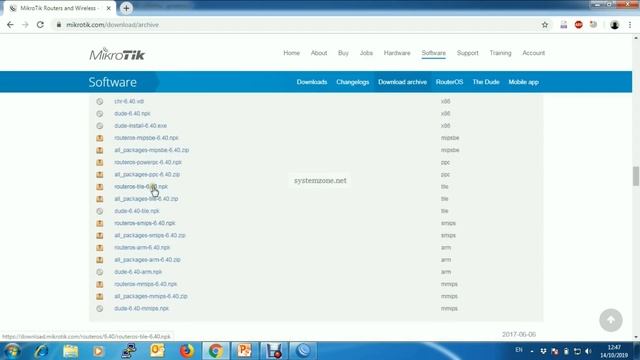Open the Support menu item
This screenshot has height=360, width=640.
(x=467, y=53)
